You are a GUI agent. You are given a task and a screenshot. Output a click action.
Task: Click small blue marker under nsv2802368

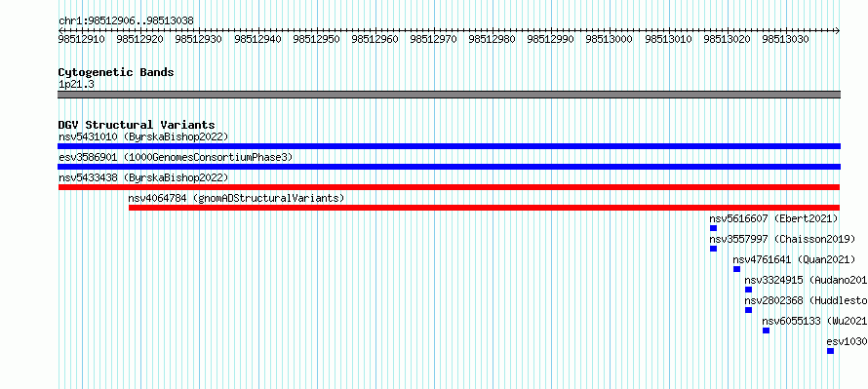tap(748, 310)
